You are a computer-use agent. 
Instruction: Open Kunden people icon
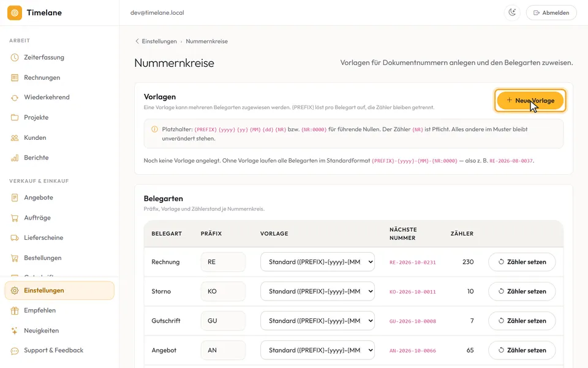15,138
